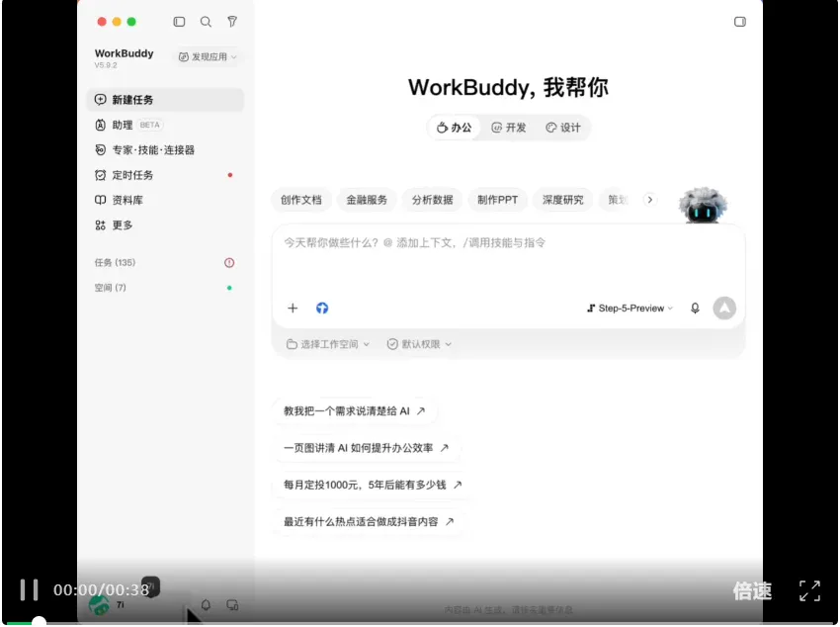Open the 选择工作空间 dropdown
Viewport: 840px width, 627px height.
(x=327, y=344)
